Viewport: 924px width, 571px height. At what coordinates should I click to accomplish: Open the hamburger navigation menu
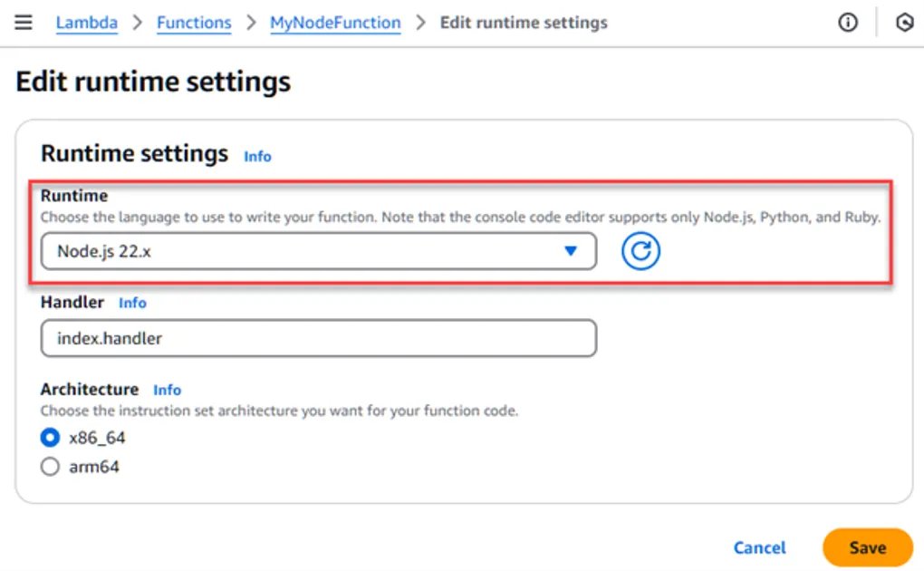coord(24,23)
